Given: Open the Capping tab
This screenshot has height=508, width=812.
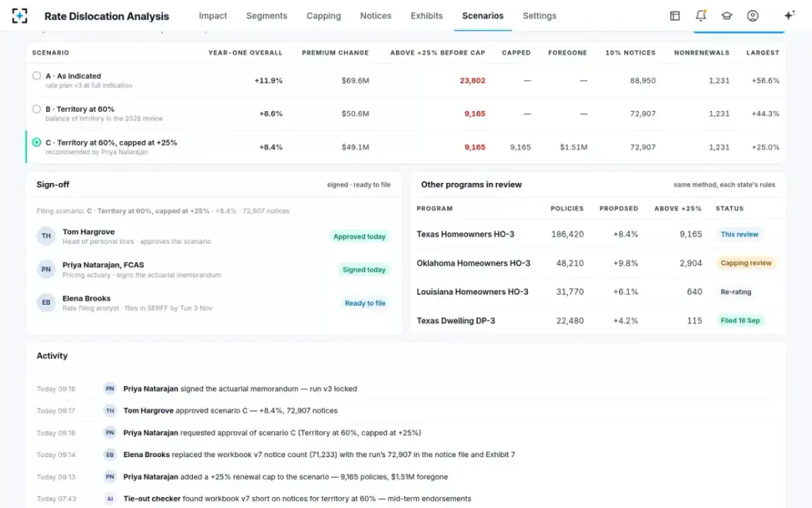Looking at the screenshot, I should point(323,16).
